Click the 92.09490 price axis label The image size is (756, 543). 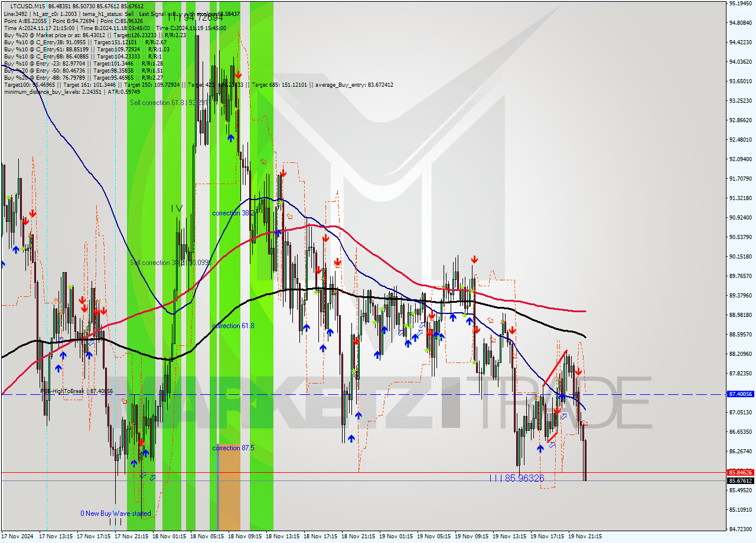741,159
